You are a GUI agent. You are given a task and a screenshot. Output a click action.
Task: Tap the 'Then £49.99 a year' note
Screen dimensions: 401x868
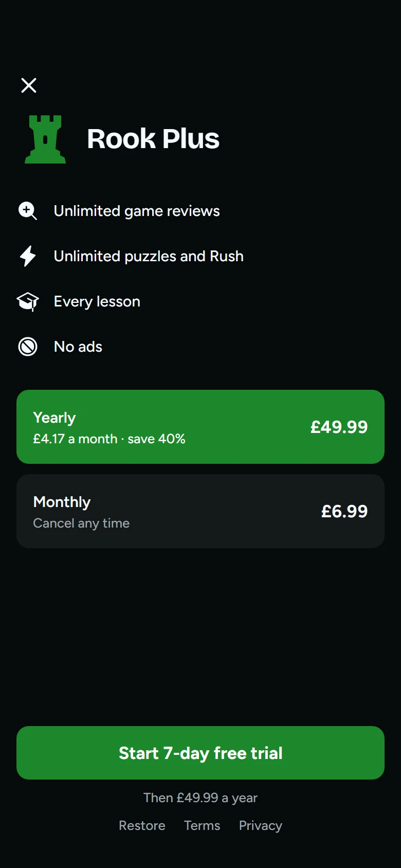(200, 798)
